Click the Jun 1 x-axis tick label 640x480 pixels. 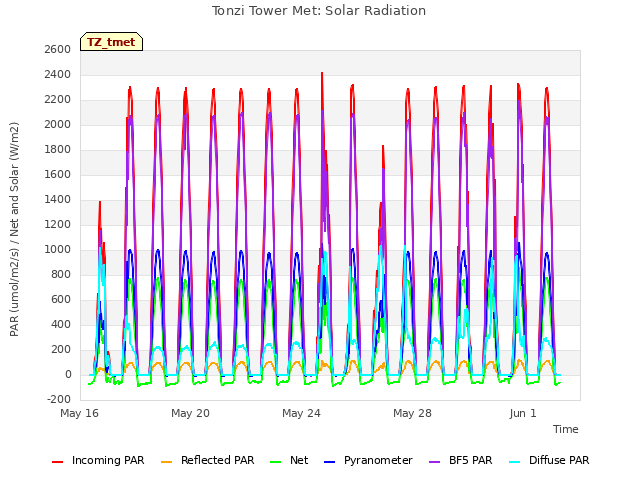523,413
